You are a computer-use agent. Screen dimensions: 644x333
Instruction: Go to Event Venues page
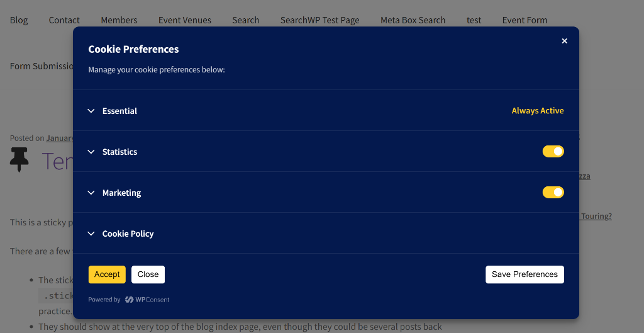185,20
